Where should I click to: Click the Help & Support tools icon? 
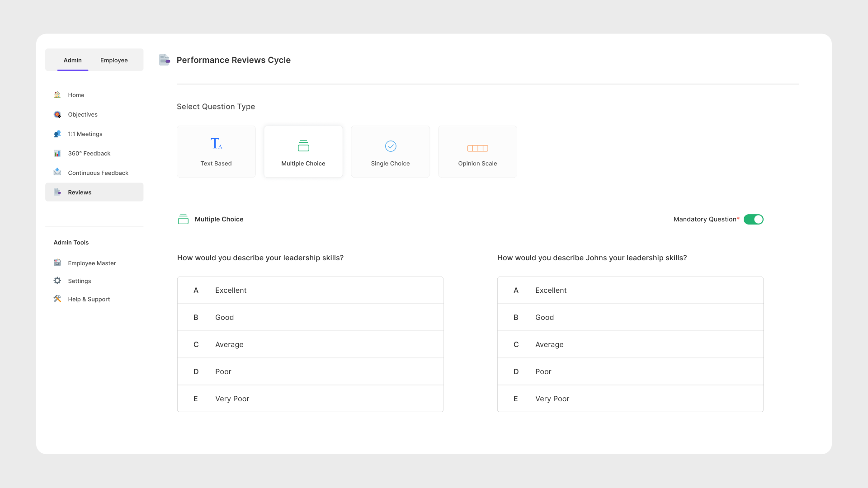(x=57, y=299)
